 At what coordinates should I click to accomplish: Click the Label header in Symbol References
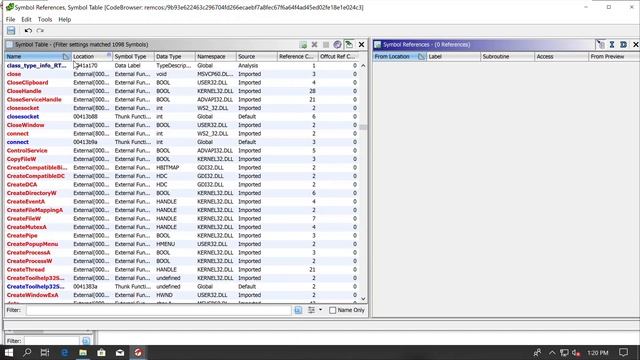454,56
